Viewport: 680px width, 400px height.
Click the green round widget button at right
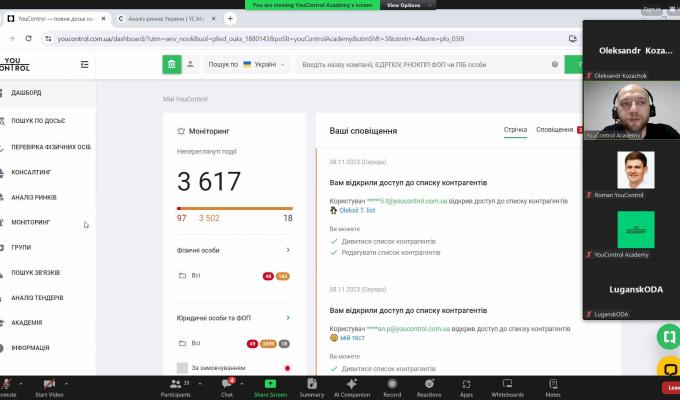click(x=669, y=337)
